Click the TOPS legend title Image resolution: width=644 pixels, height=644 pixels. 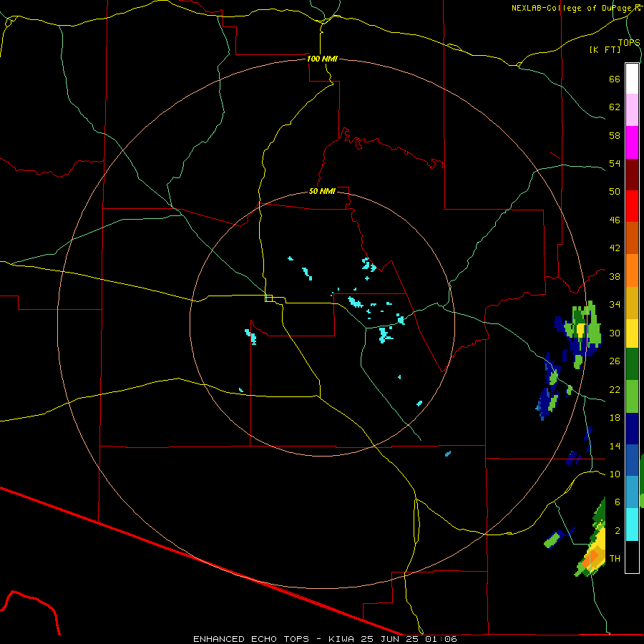[629, 42]
